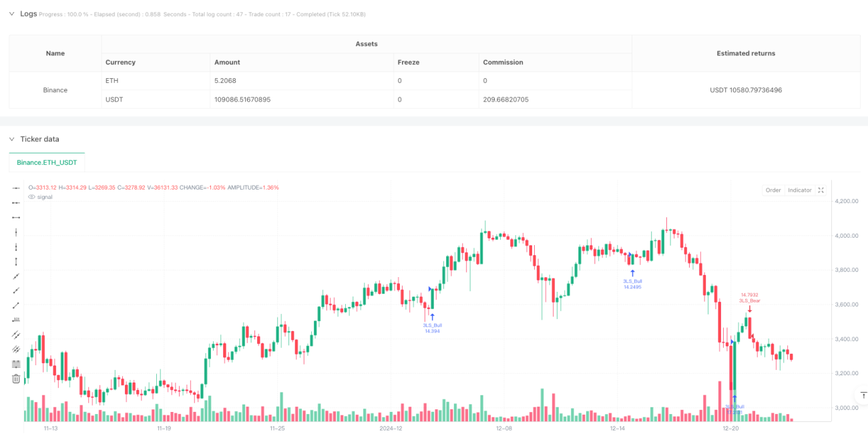Delete drawings with the trash icon

coord(16,379)
